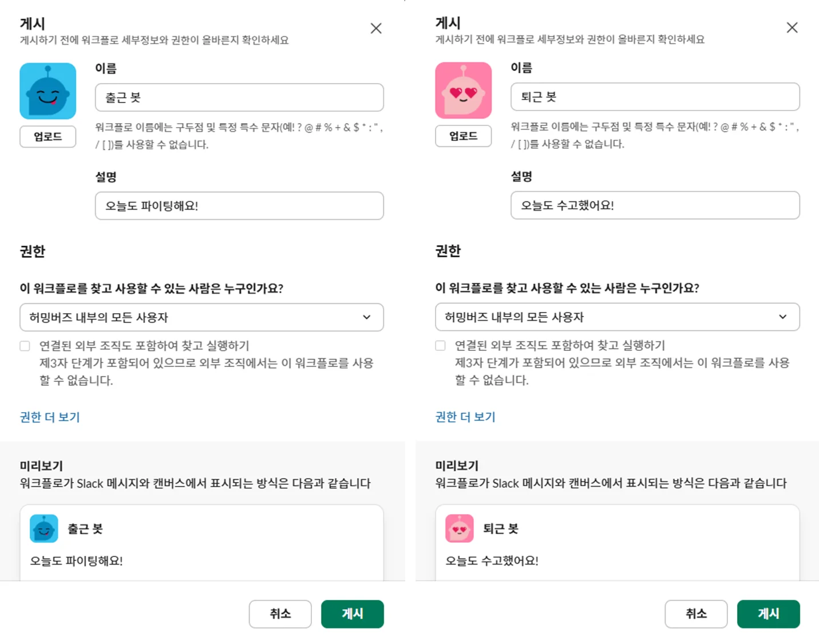Click 취소 button in the 퇴근 봇 dialog
819x644 pixels.
point(696,614)
